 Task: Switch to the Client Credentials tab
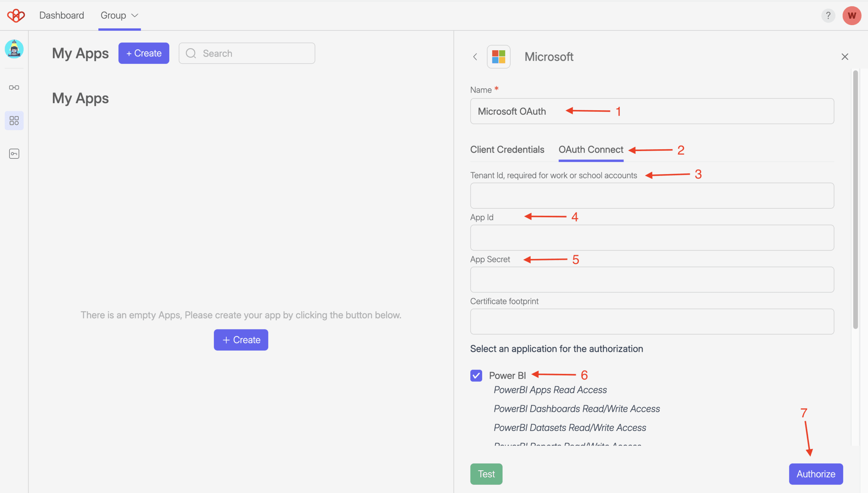pyautogui.click(x=507, y=150)
